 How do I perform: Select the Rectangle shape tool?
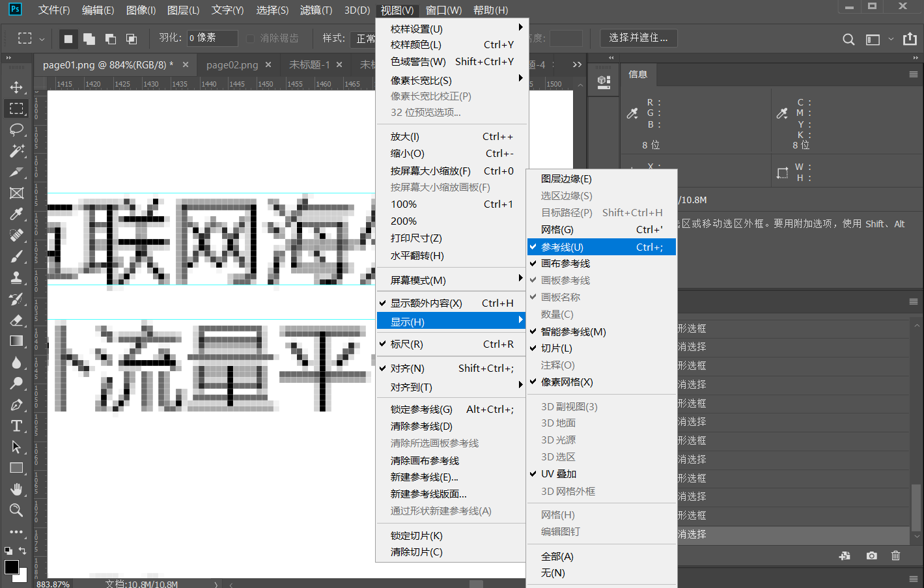coord(16,468)
